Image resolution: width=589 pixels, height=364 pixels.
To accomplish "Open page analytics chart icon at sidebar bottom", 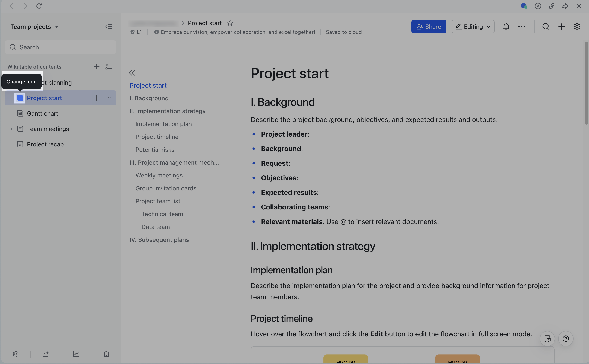I will (x=76, y=354).
